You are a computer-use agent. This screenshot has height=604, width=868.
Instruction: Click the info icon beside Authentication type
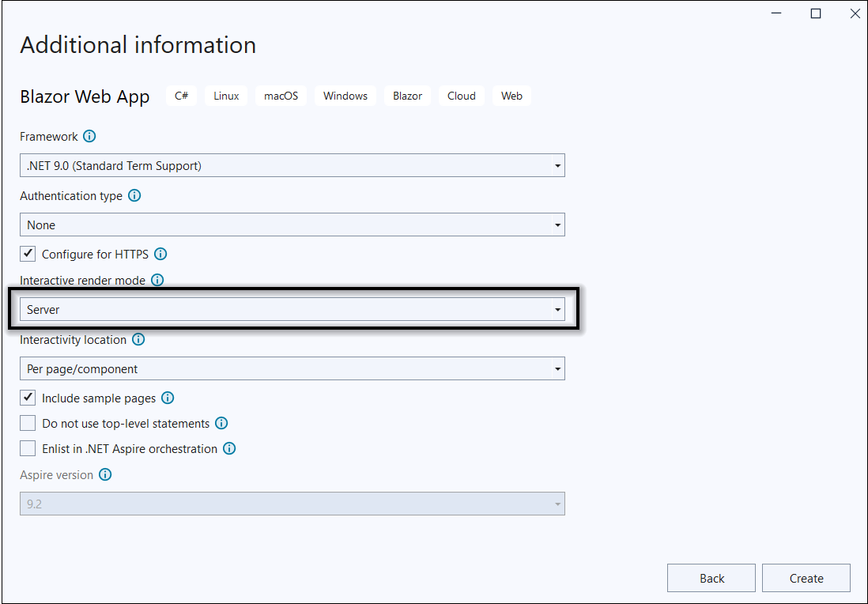[x=134, y=195]
